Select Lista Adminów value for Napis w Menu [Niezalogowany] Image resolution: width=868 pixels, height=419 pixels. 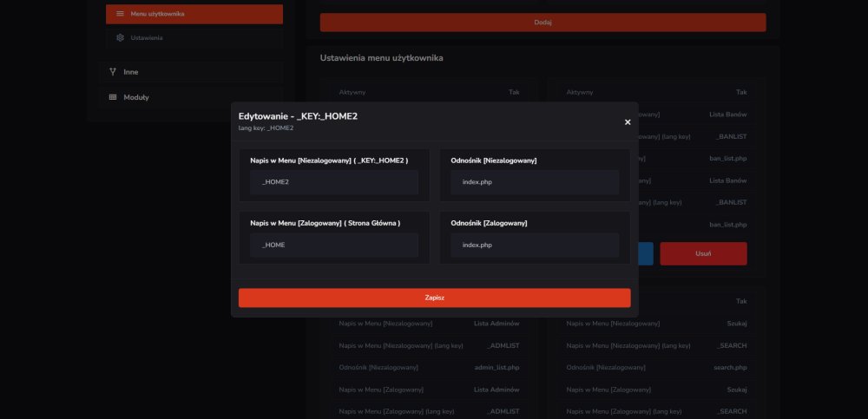point(496,324)
